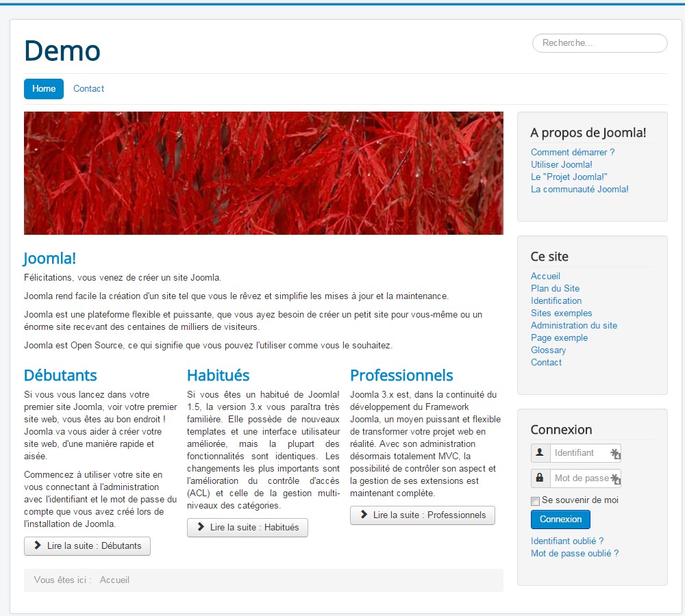Click the Demo site title
Screen dimensions: 685x616
tap(62, 51)
